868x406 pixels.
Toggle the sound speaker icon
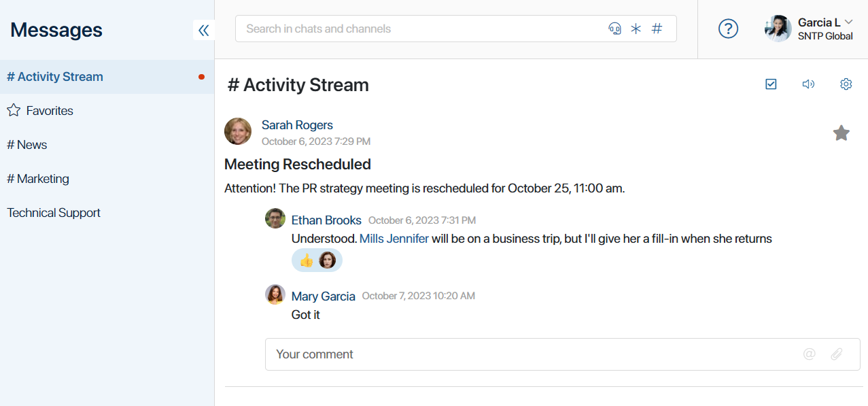click(x=808, y=84)
